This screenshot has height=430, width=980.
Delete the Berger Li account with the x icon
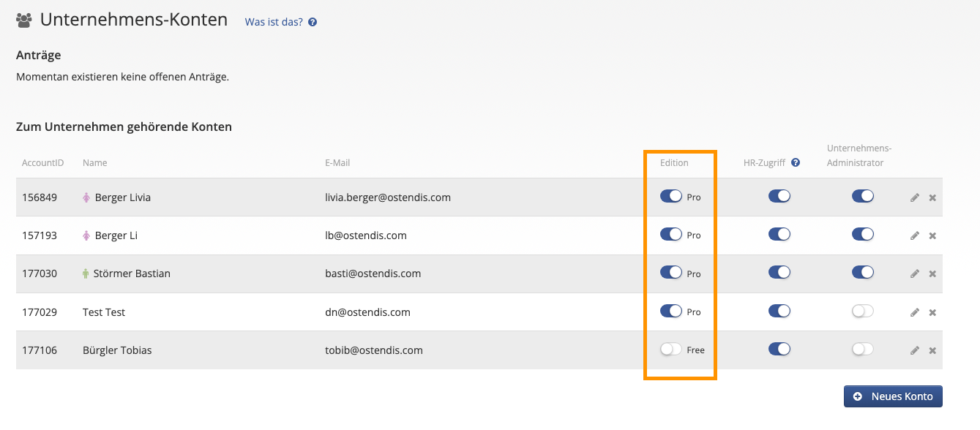(932, 235)
